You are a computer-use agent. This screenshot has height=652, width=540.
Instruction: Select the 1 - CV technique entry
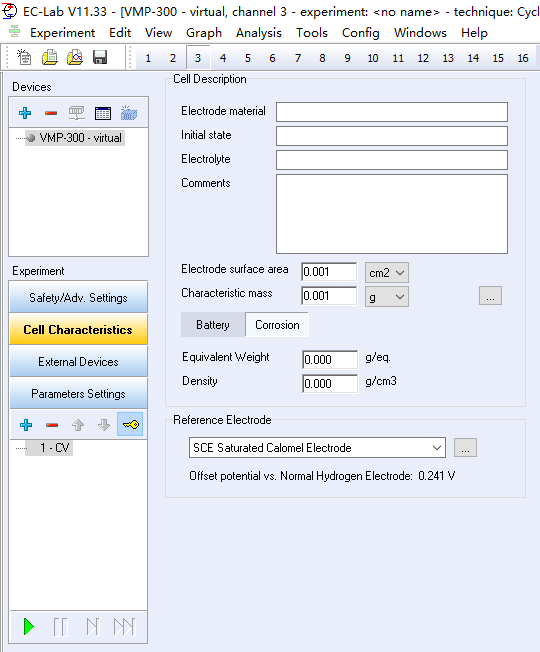49,447
